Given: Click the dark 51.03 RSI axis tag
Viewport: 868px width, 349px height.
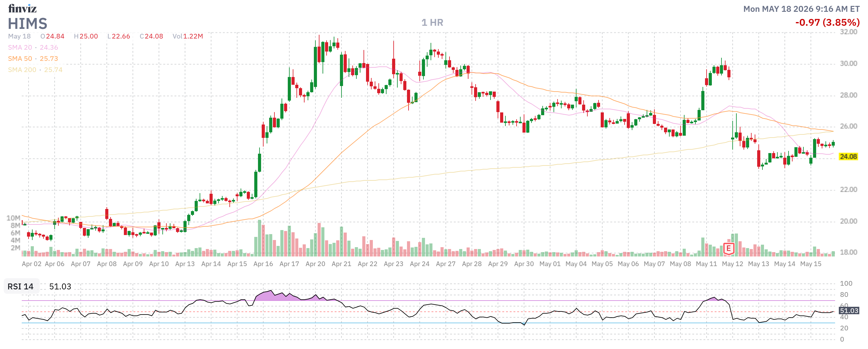Looking at the screenshot, I should pyautogui.click(x=849, y=310).
